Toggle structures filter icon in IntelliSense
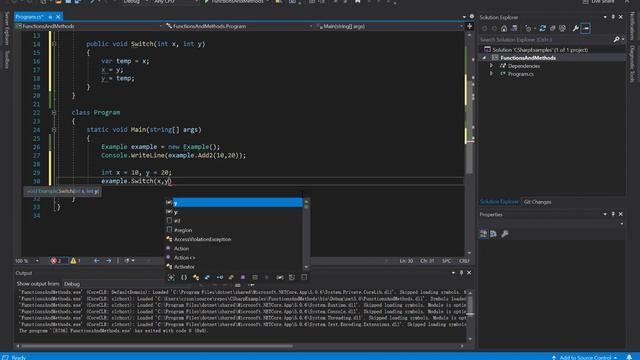The height and width of the screenshot is (360, 640). pyautogui.click(x=207, y=278)
